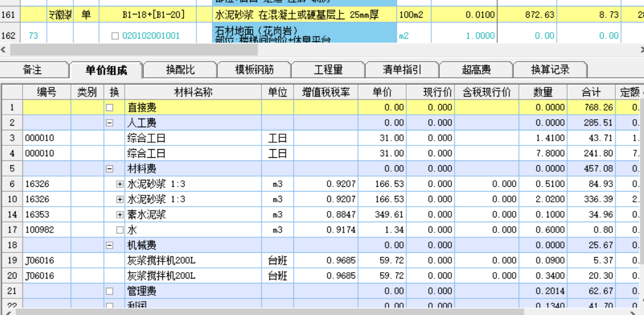Click the 0.0100 quantity cell
This screenshot has height=315, width=644.
click(464, 14)
